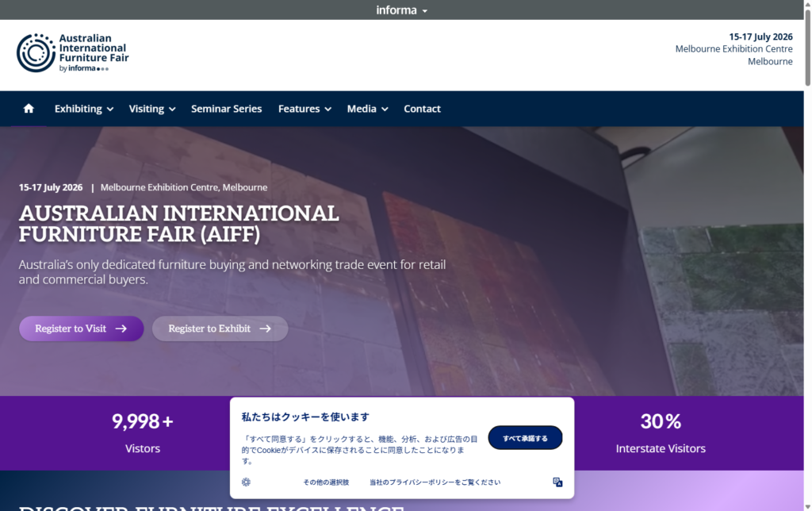This screenshot has width=812, height=511.
Task: Open the Seminar Series page
Action: pos(226,109)
